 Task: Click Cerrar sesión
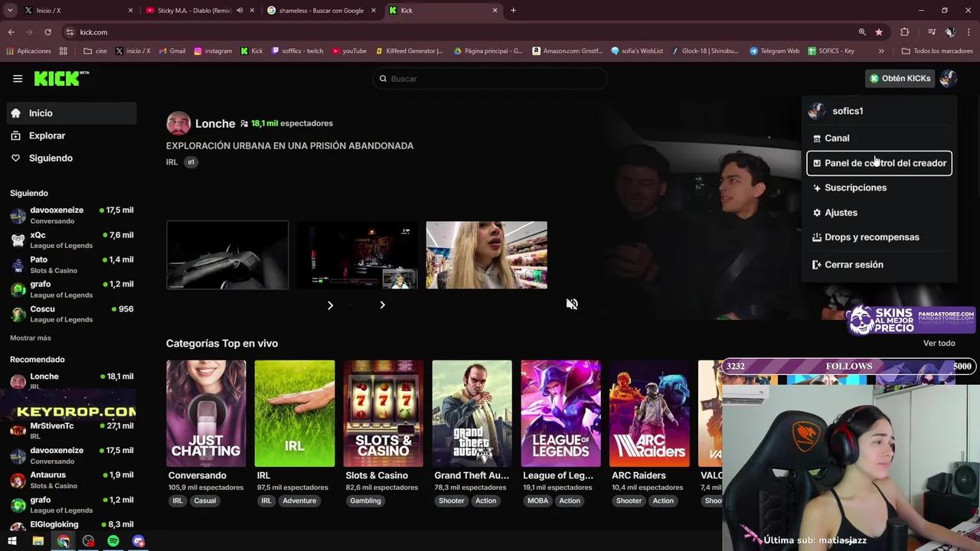click(879, 264)
